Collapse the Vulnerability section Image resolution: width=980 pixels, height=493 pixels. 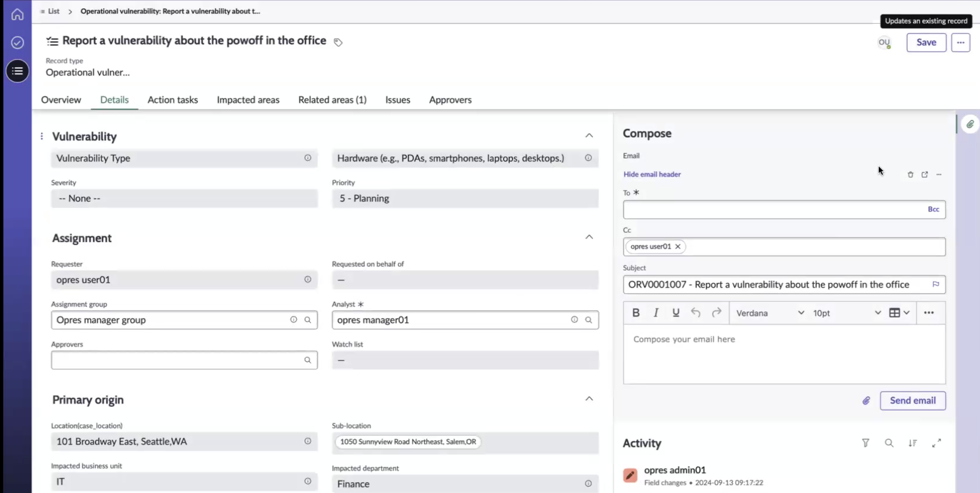click(x=589, y=135)
